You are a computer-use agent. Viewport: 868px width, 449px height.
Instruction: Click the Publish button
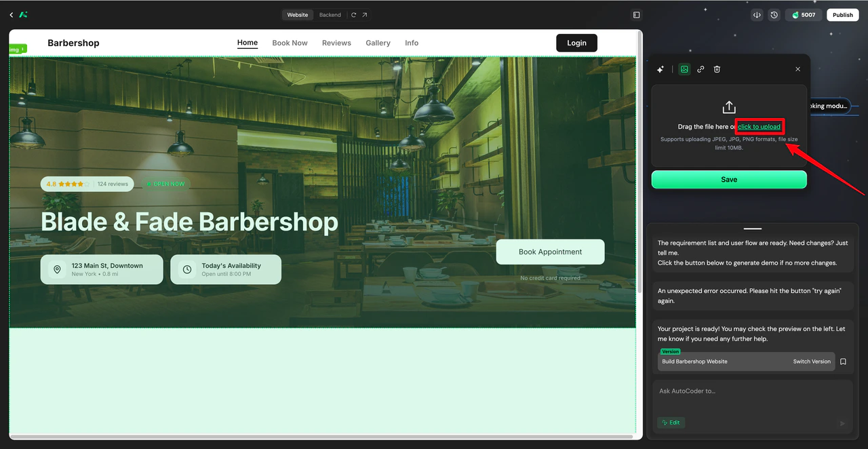[843, 15]
